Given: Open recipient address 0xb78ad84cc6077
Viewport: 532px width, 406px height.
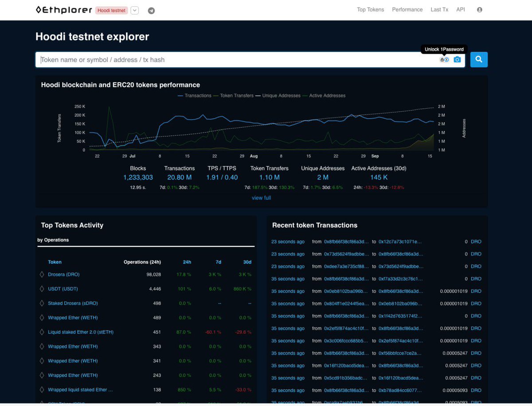Looking at the screenshot, I should point(400,391).
